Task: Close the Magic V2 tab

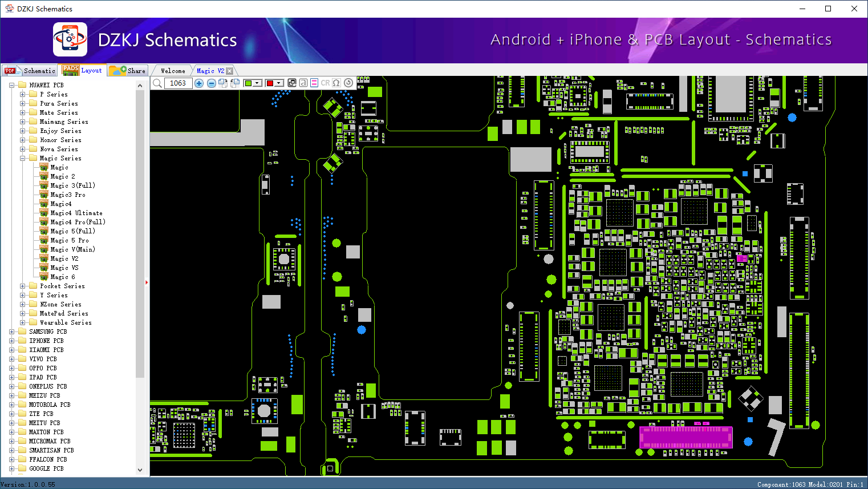Action: click(229, 71)
